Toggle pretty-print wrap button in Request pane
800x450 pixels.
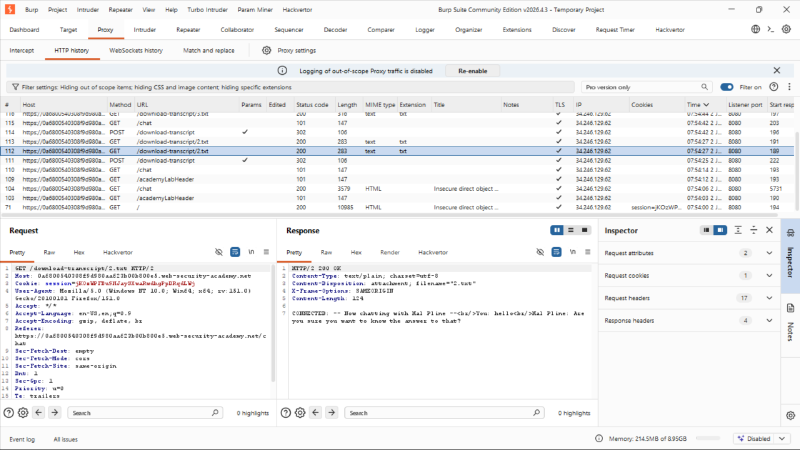(x=235, y=252)
